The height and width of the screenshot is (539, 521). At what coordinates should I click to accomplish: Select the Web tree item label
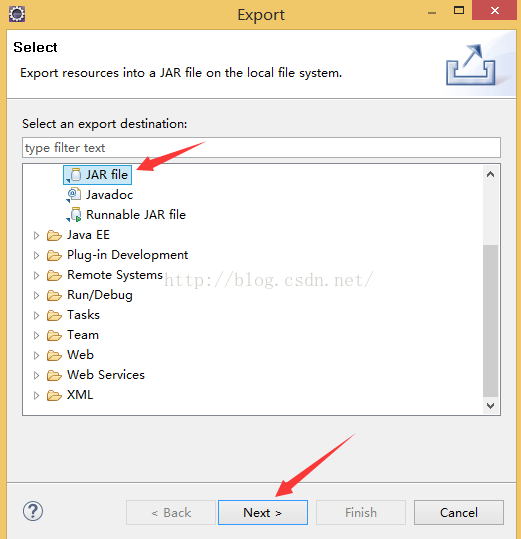pyautogui.click(x=80, y=355)
